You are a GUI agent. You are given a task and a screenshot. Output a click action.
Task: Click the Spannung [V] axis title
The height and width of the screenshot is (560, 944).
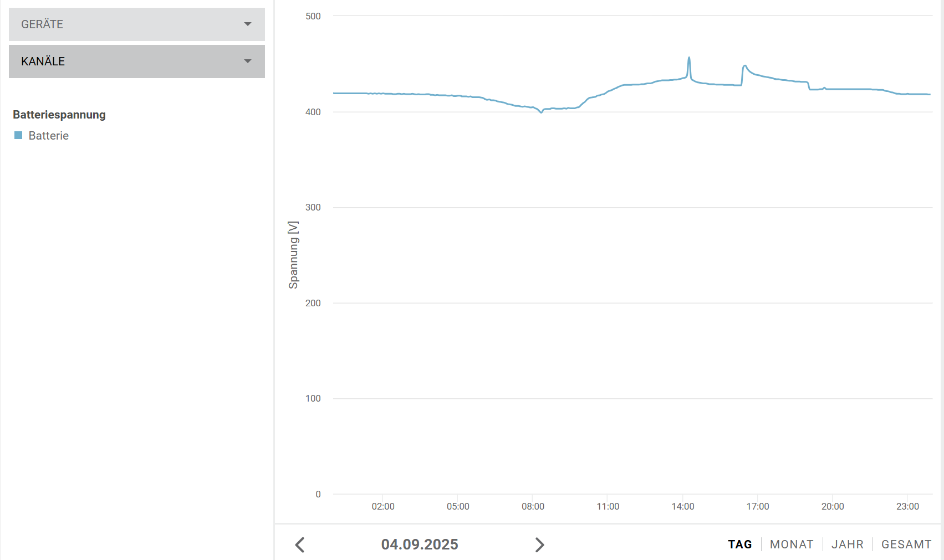(293, 255)
